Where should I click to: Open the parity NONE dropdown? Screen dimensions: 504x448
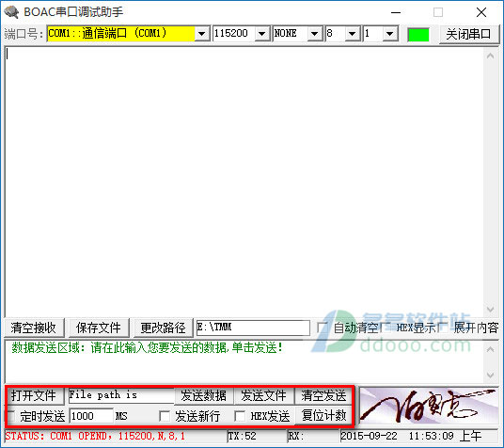tap(315, 34)
